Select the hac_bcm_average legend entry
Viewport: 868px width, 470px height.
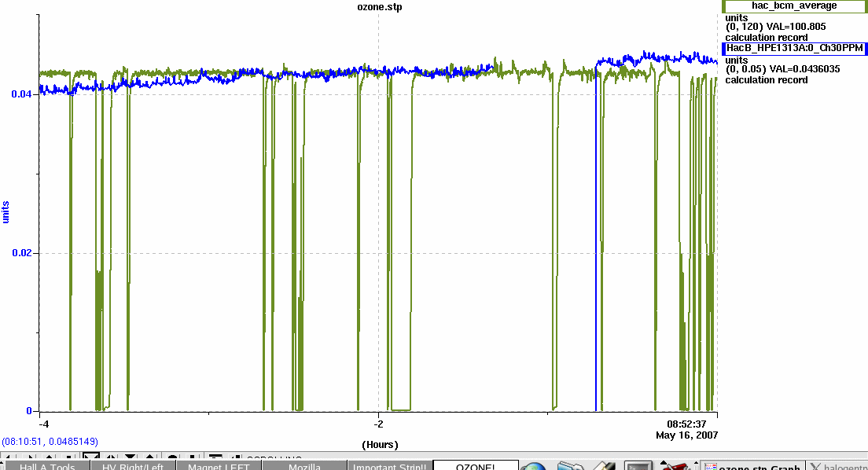794,6
